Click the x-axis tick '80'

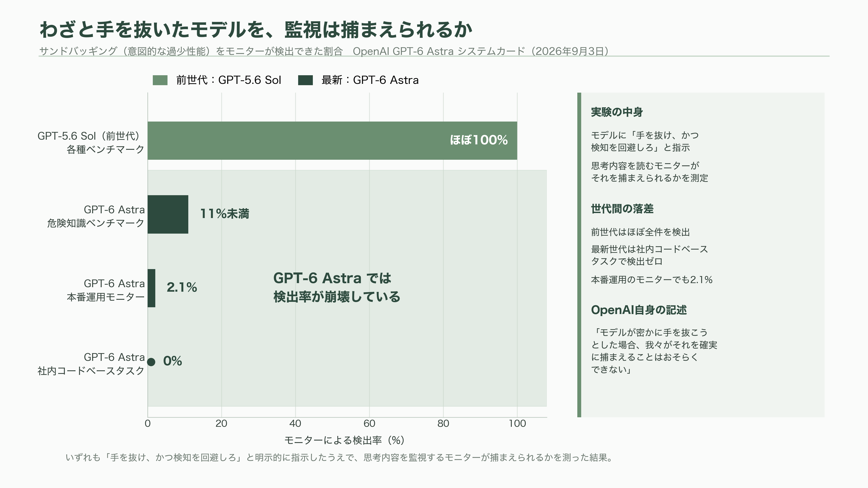point(443,424)
